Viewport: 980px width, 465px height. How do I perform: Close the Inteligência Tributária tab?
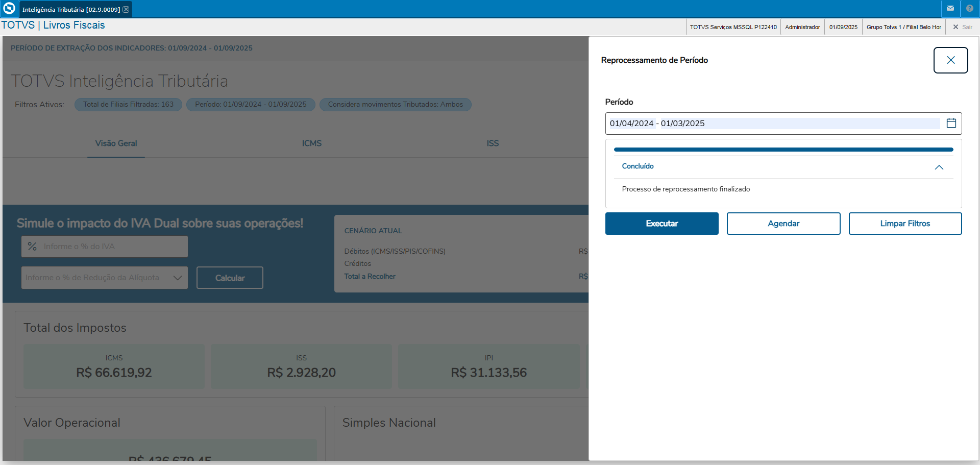tap(126, 9)
